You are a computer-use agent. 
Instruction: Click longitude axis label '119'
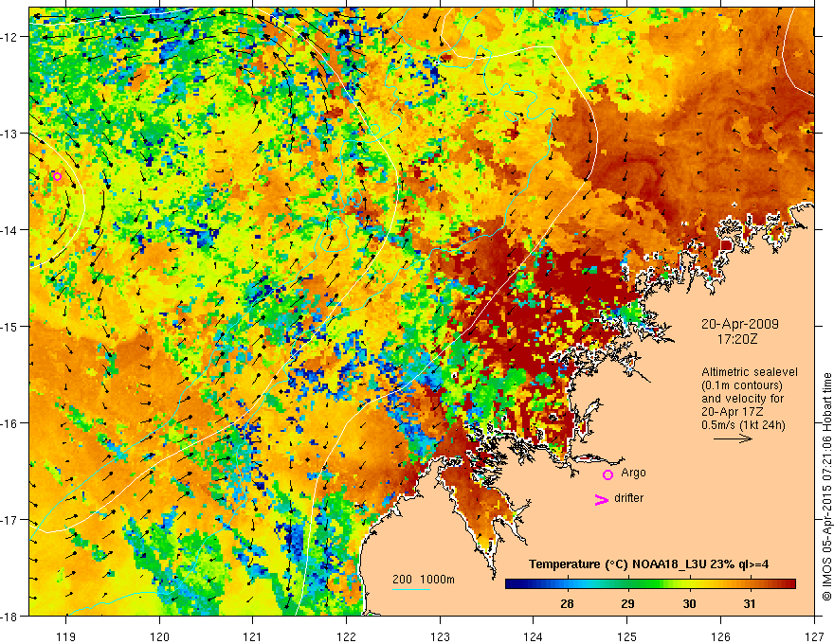66,636
